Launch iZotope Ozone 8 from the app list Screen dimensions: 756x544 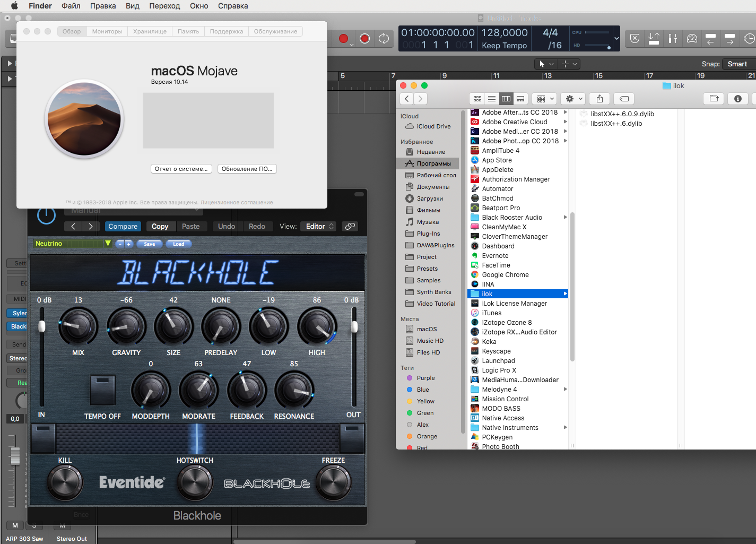[507, 323]
